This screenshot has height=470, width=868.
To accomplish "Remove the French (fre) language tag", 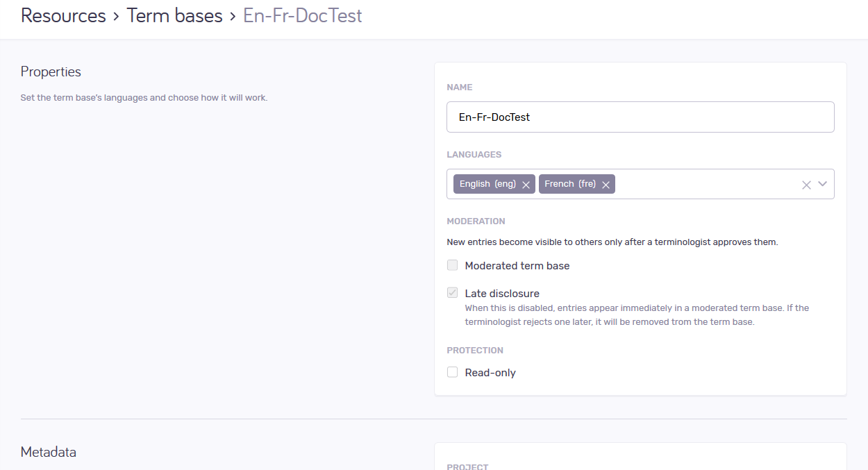I will click(606, 185).
